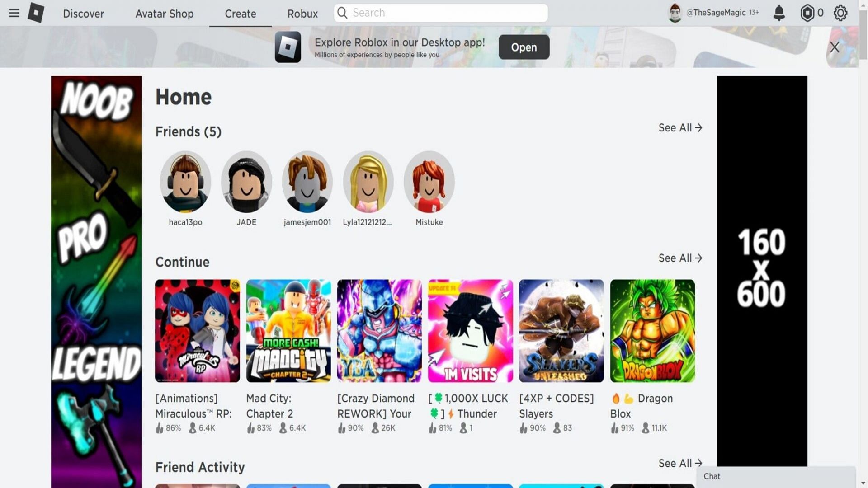Click the settings gear icon

click(x=840, y=13)
